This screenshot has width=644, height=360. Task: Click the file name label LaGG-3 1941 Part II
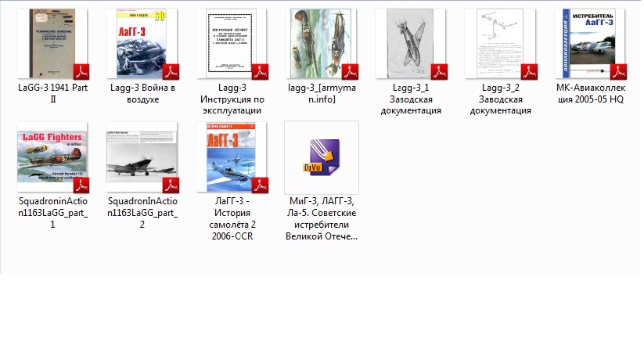click(53, 93)
